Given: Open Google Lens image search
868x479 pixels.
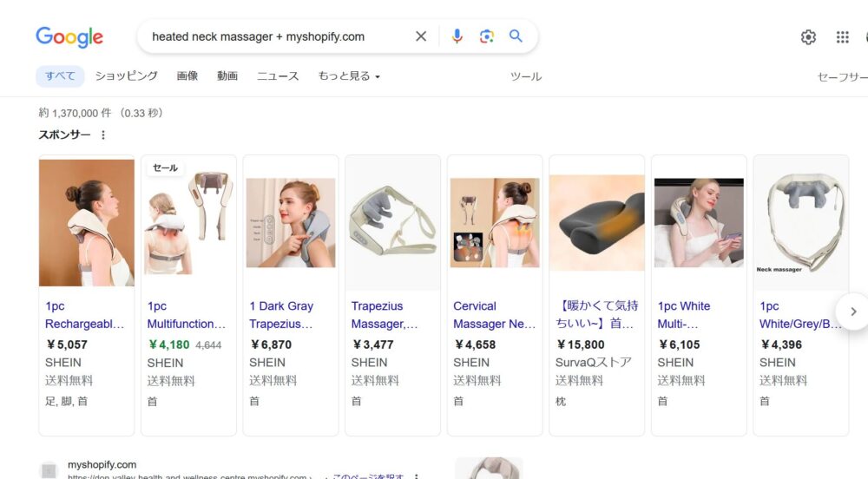Looking at the screenshot, I should (x=487, y=36).
